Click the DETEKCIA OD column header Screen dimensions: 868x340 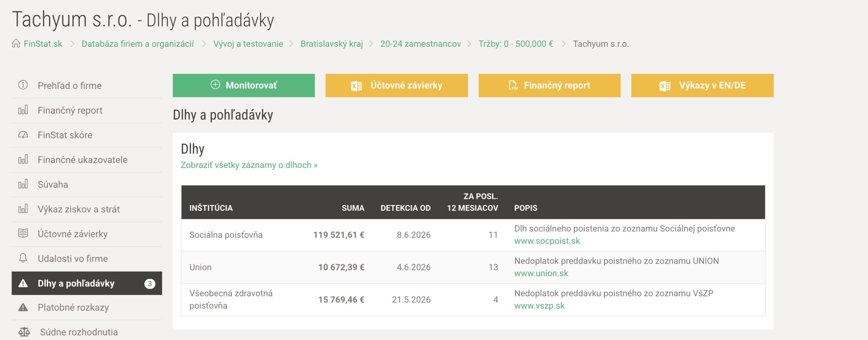(x=406, y=208)
